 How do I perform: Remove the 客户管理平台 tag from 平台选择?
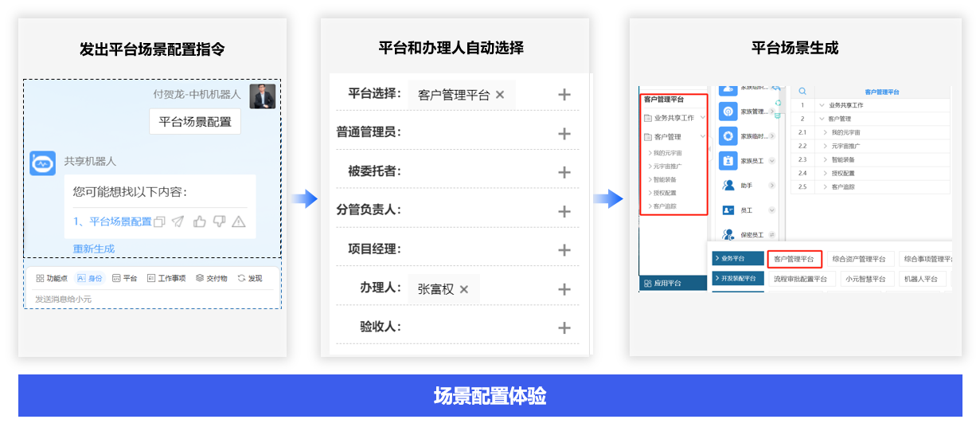[x=500, y=95]
